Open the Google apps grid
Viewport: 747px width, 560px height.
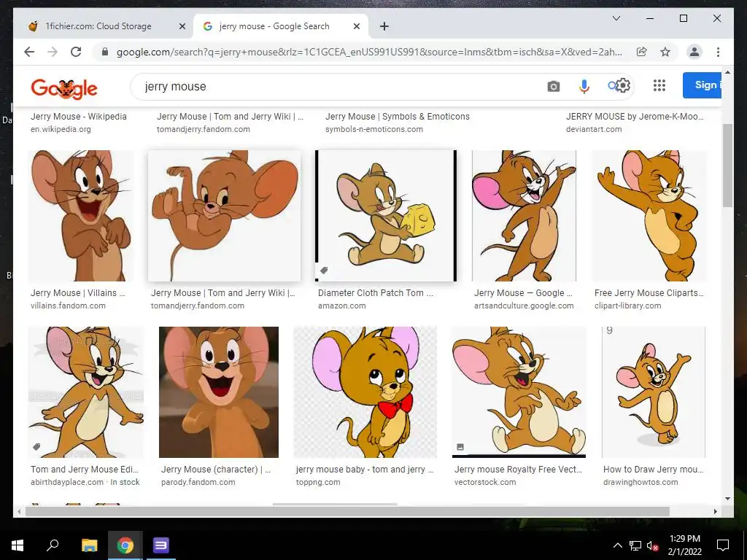tap(659, 85)
